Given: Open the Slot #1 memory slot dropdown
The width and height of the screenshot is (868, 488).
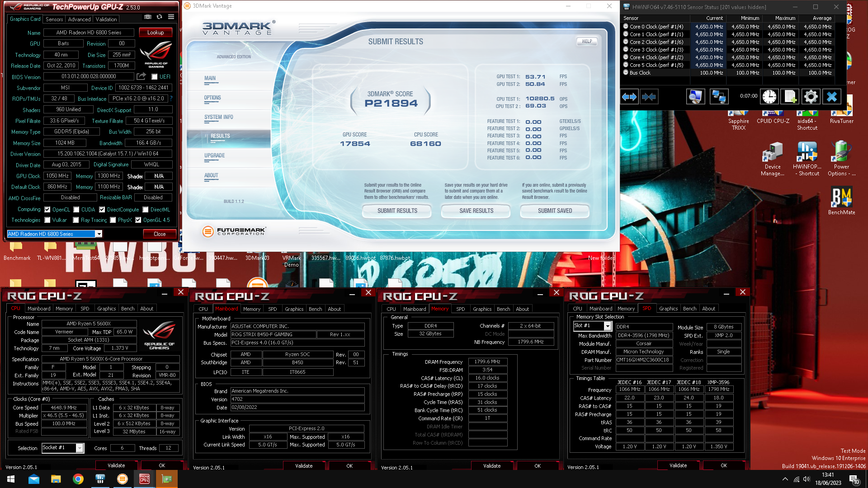Looking at the screenshot, I should [x=608, y=326].
